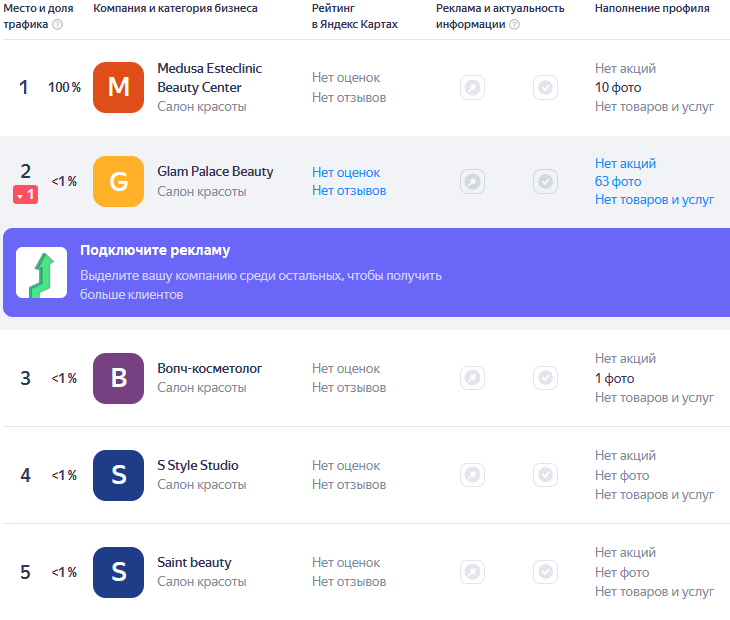Click the blue Нет акций link
This screenshot has width=730, height=620.
pos(625,163)
